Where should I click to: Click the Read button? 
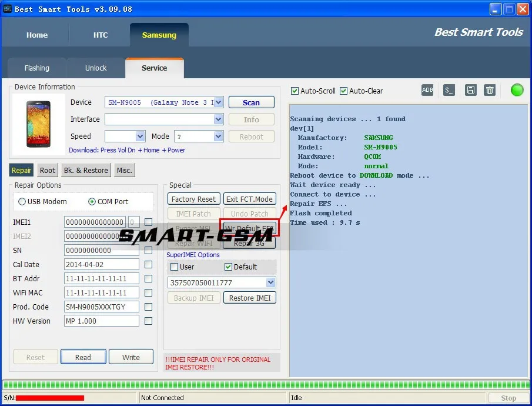(83, 357)
